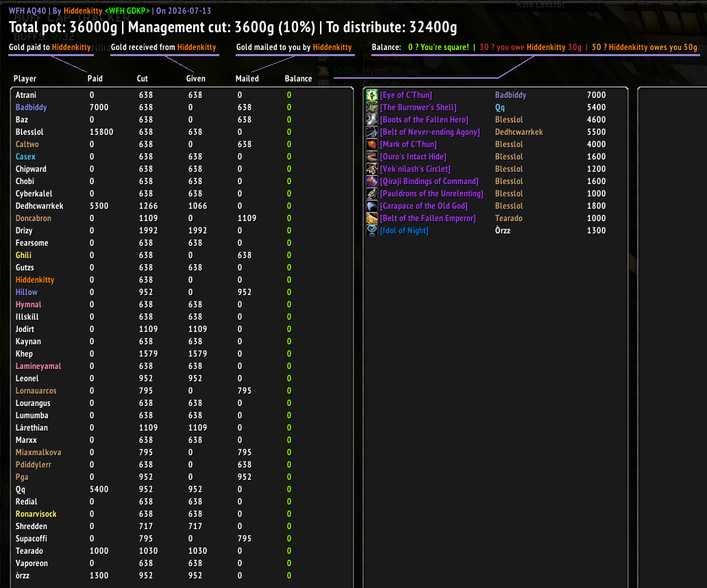This screenshot has height=588, width=707.
Task: Open the [Mark of C'Thun] link
Action: pyautogui.click(x=408, y=144)
